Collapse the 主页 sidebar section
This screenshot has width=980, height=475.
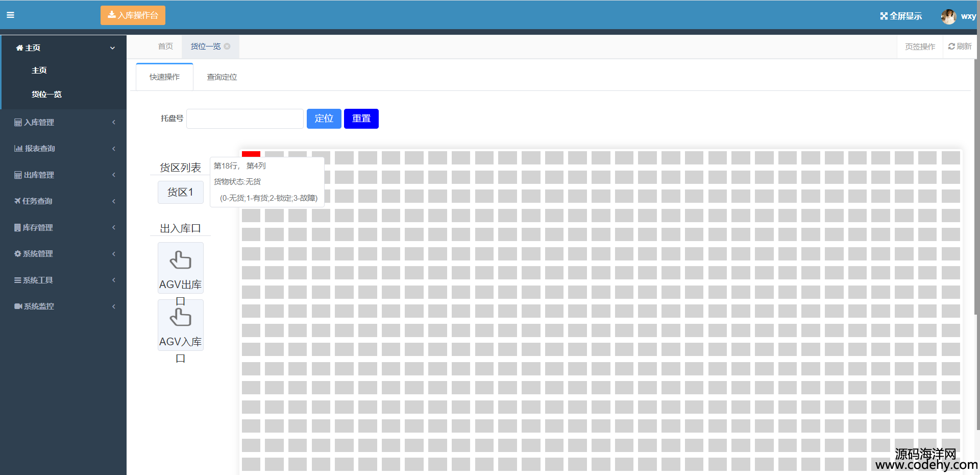pos(64,47)
